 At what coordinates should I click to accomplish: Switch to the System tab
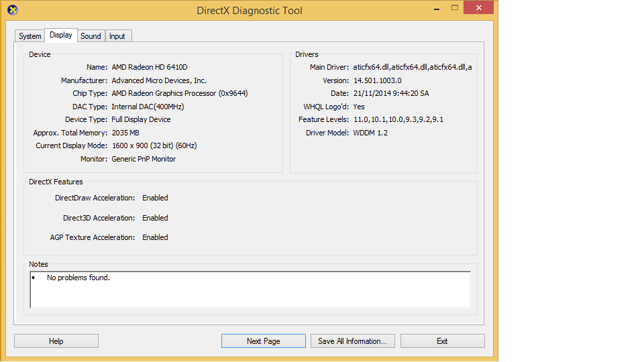[30, 36]
